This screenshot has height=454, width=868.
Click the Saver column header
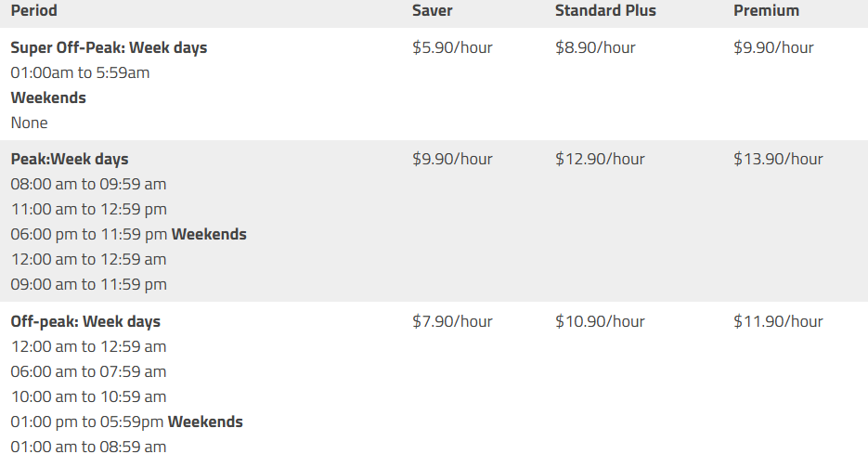pyautogui.click(x=433, y=10)
